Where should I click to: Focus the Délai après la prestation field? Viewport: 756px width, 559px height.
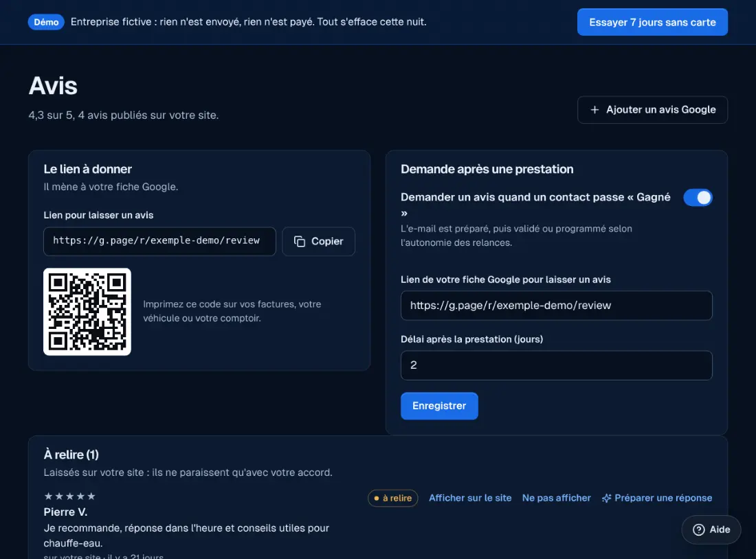click(557, 365)
